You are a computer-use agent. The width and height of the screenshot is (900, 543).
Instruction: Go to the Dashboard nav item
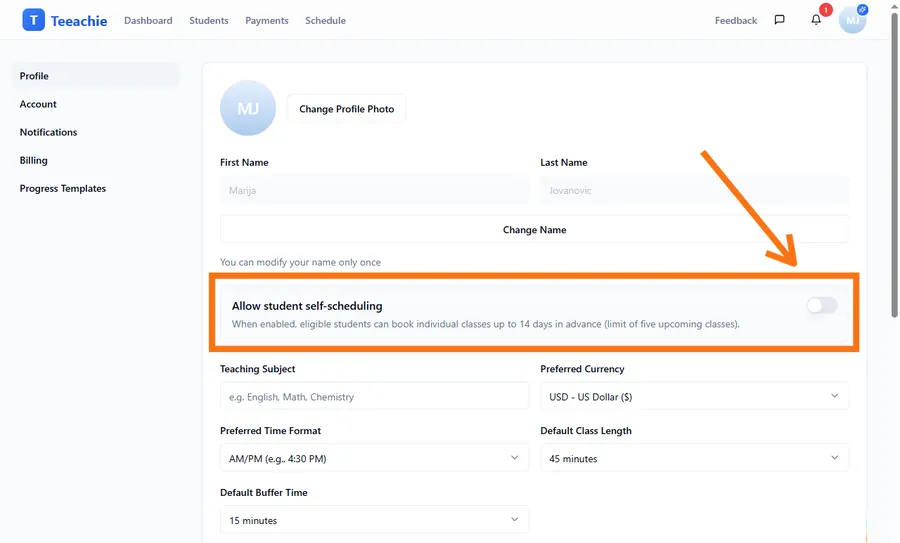tap(148, 21)
